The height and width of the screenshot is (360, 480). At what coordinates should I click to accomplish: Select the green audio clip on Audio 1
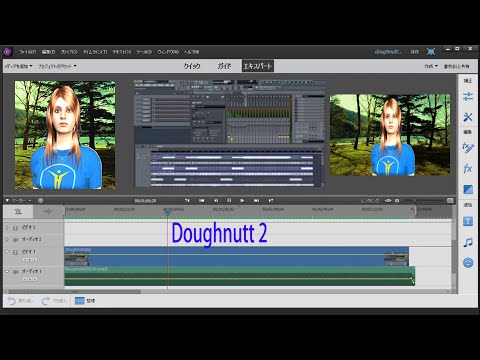pyautogui.click(x=239, y=276)
